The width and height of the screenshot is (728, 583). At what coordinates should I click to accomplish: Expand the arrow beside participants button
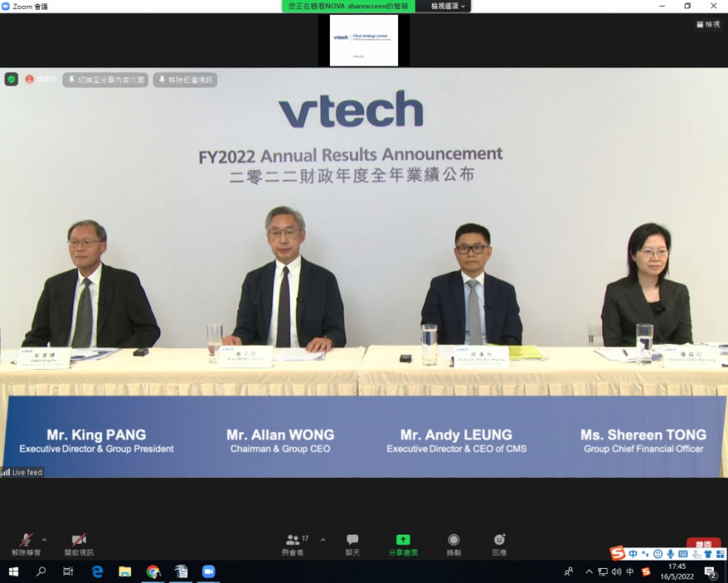pyautogui.click(x=322, y=540)
